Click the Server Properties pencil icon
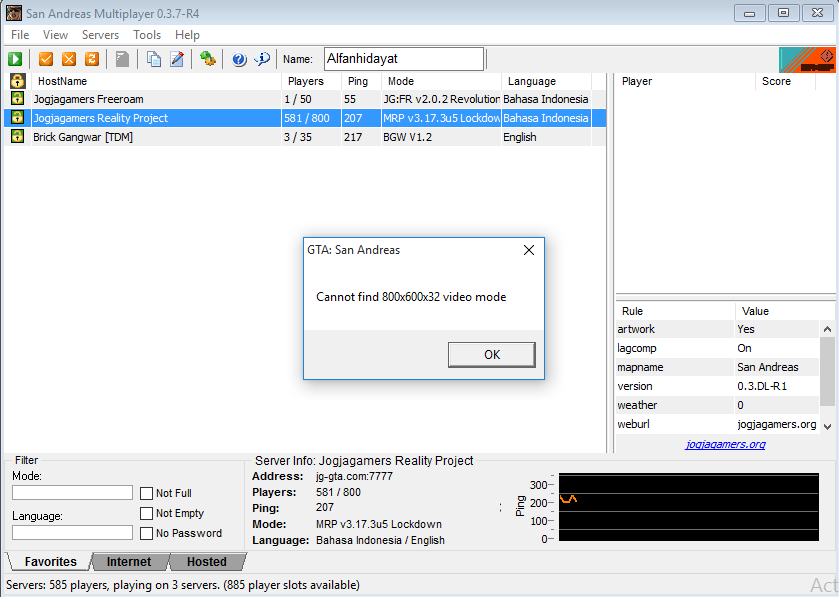This screenshot has height=597, width=839. [x=177, y=59]
